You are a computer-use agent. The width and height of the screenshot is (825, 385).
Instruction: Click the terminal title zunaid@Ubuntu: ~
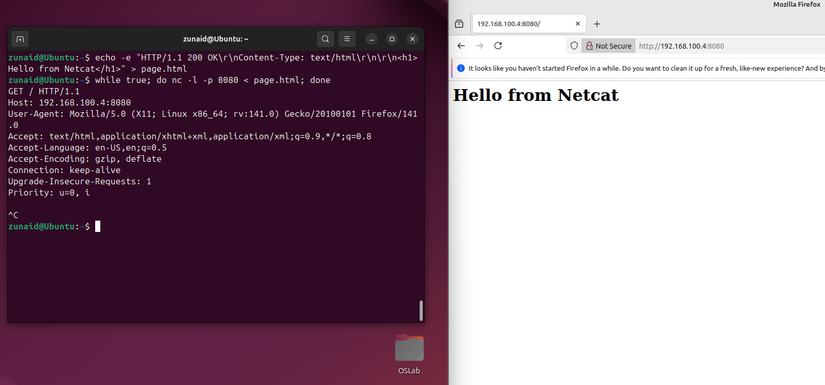[x=216, y=39]
